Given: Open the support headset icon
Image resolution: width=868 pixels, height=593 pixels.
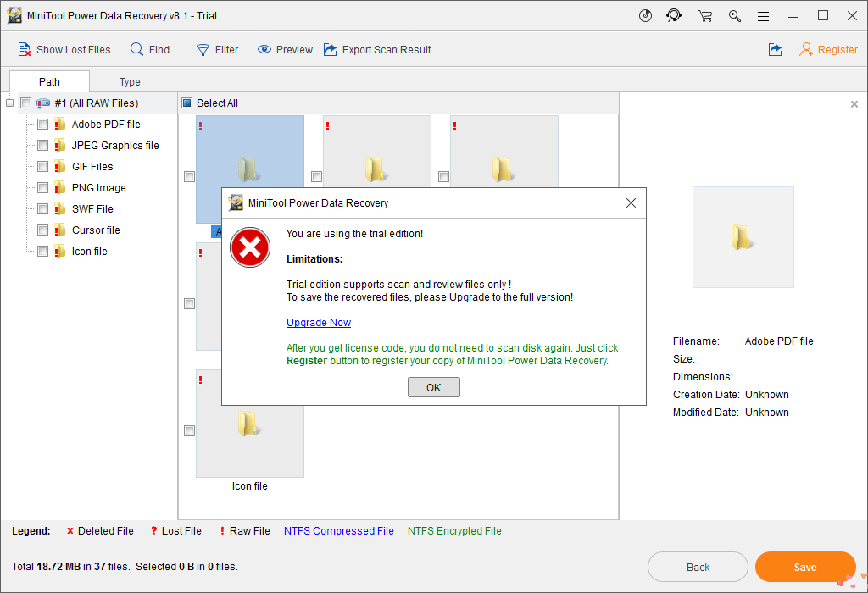Looking at the screenshot, I should (674, 15).
